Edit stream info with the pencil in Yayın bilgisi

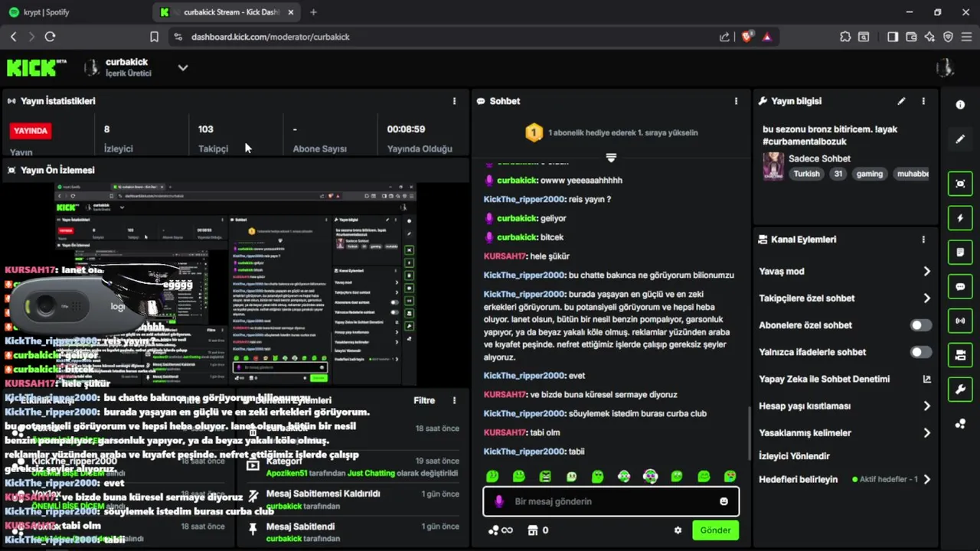pyautogui.click(x=901, y=101)
